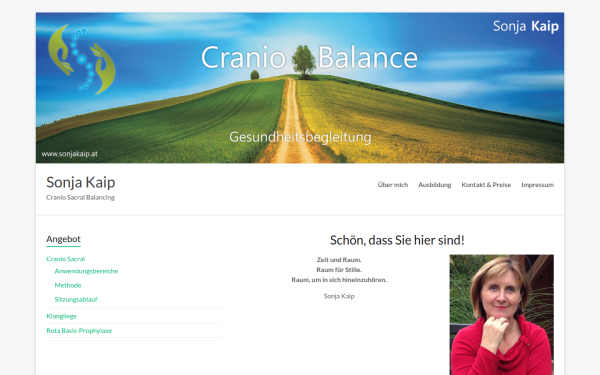The height and width of the screenshot is (375, 600).
Task: Click the line Raum, um in sich hineinzuhören.
Action: [339, 280]
